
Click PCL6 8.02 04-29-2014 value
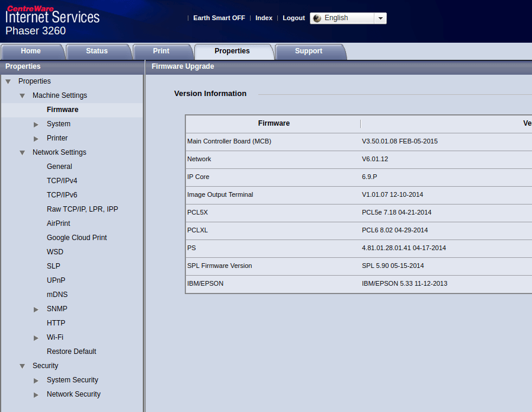[x=395, y=231]
